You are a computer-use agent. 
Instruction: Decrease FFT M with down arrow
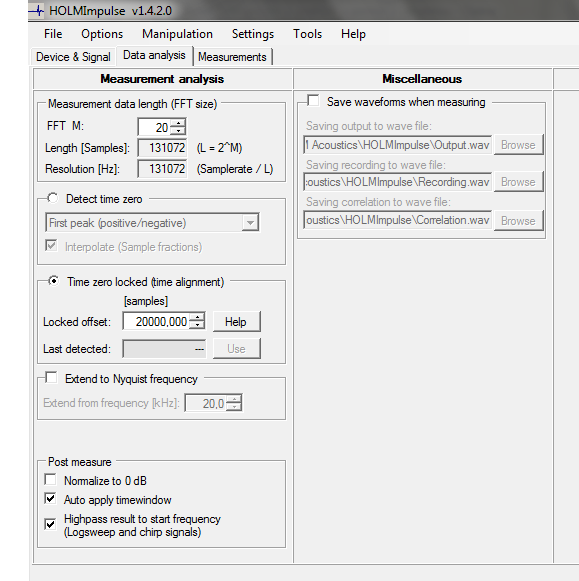tap(179, 131)
